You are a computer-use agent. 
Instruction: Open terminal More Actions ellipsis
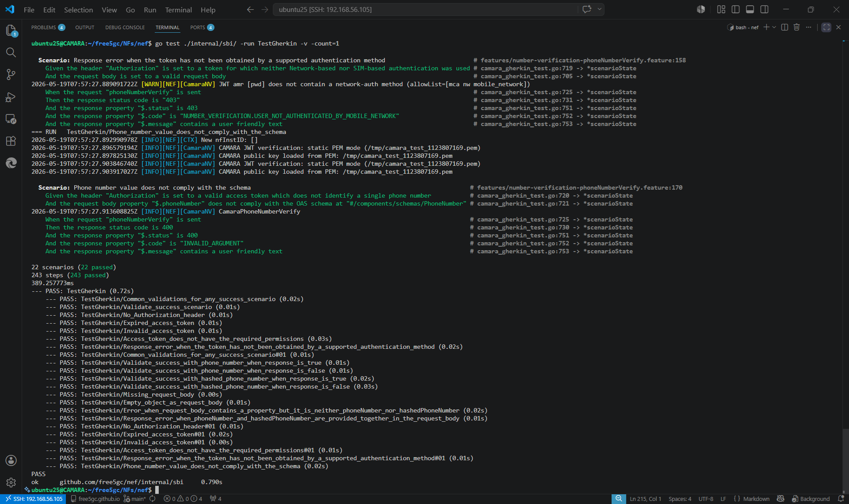point(809,27)
